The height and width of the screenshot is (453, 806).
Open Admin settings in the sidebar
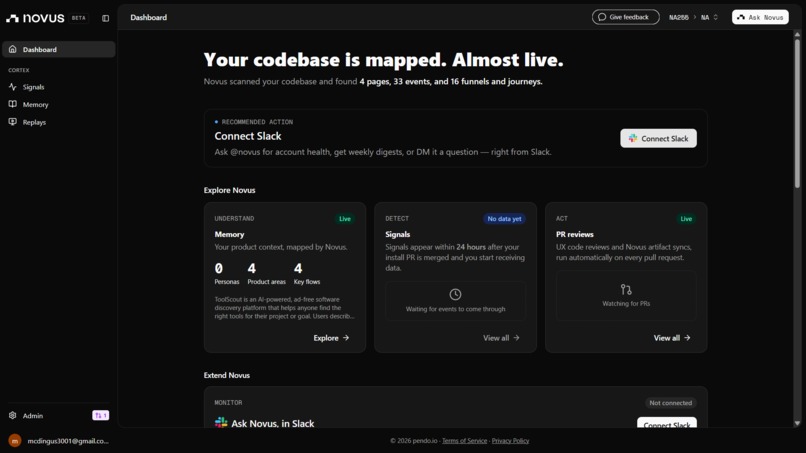[x=33, y=415]
